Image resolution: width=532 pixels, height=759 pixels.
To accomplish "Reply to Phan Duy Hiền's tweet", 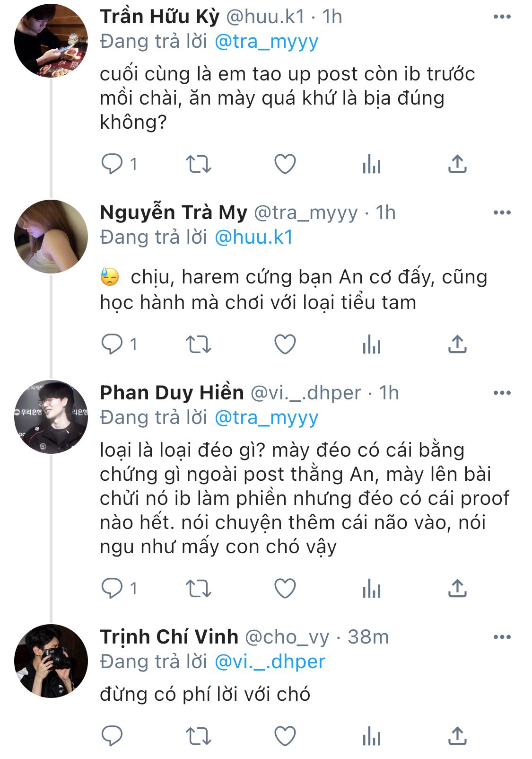I will tap(112, 588).
